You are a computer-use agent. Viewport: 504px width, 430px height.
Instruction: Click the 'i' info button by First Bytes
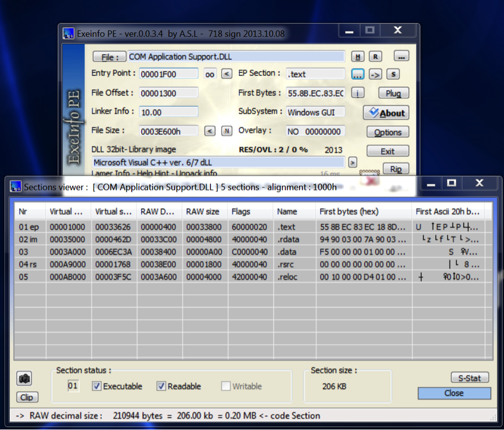358,93
